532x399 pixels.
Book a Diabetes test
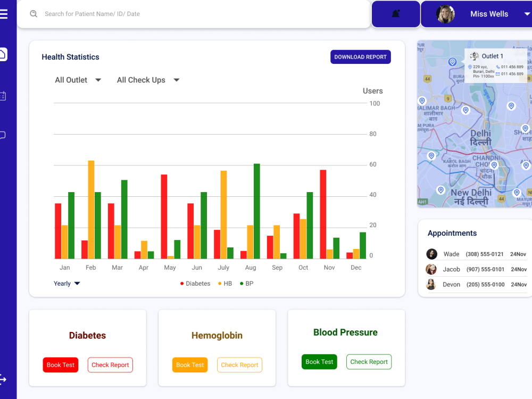click(61, 365)
